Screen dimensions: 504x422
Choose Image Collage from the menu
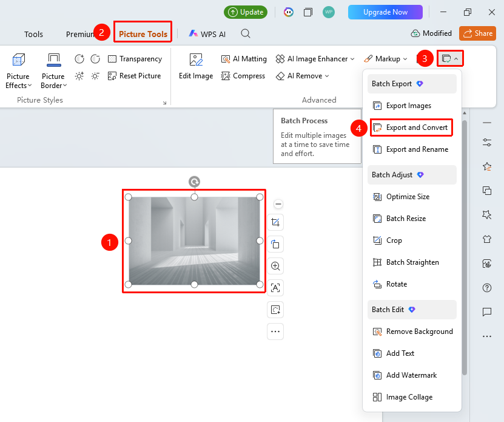point(412,397)
